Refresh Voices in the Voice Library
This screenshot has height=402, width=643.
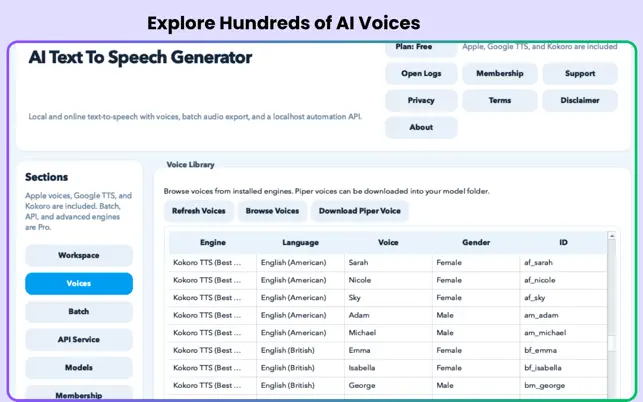coord(199,211)
